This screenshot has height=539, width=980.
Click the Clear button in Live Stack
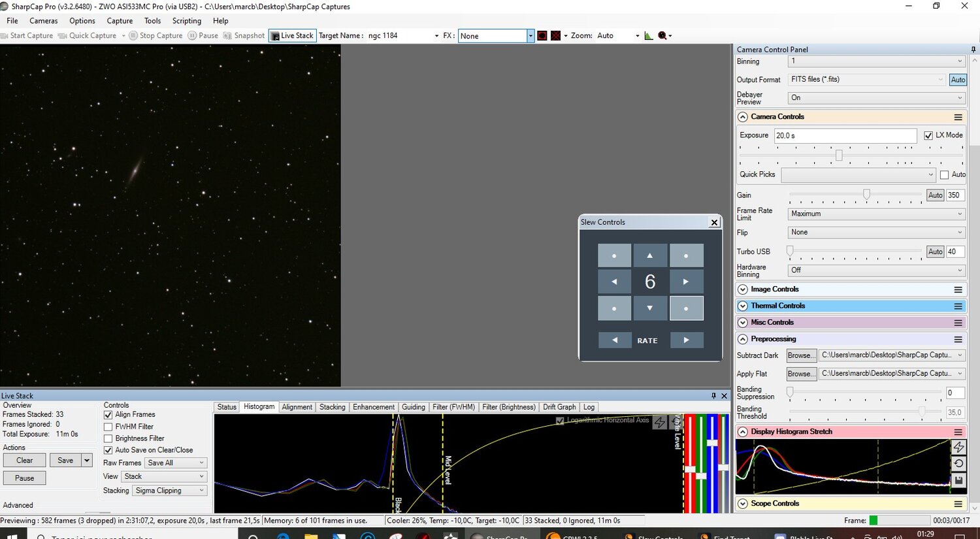(25, 461)
